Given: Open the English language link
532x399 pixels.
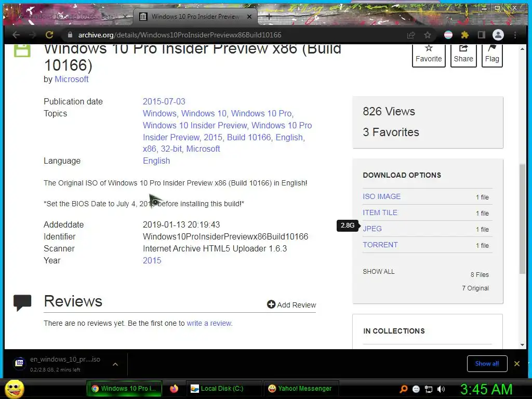Looking at the screenshot, I should pos(156,161).
